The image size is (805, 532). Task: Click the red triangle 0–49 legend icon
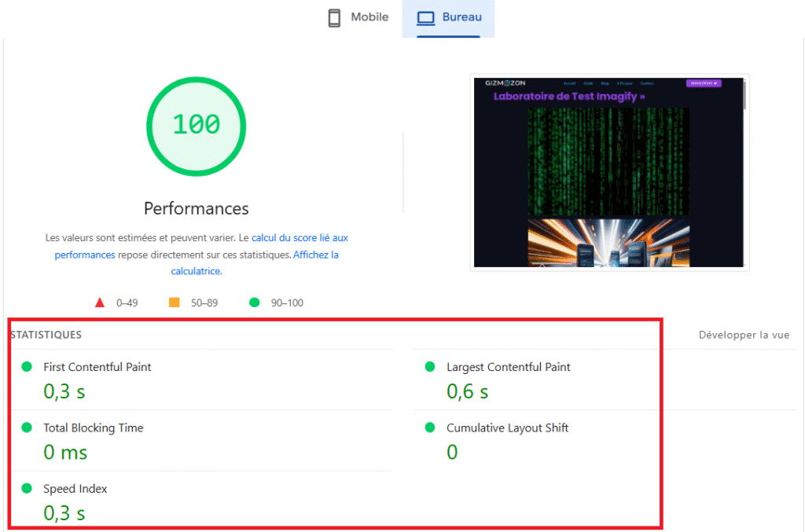point(100,303)
